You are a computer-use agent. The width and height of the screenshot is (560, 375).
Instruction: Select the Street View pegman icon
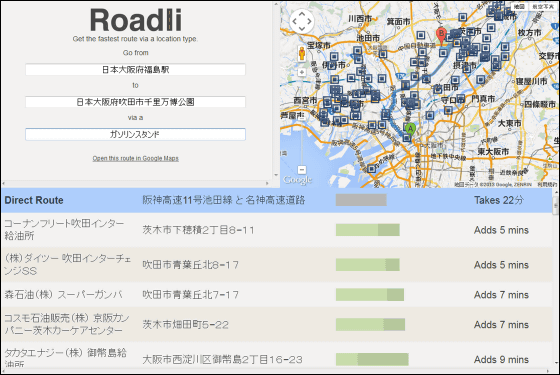tap(302, 54)
